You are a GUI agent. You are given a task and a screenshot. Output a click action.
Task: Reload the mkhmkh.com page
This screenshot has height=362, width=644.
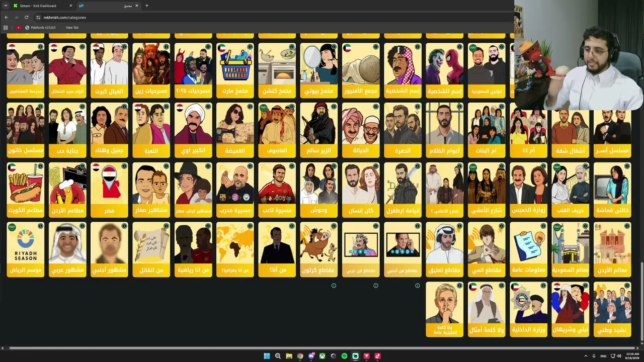pos(26,17)
